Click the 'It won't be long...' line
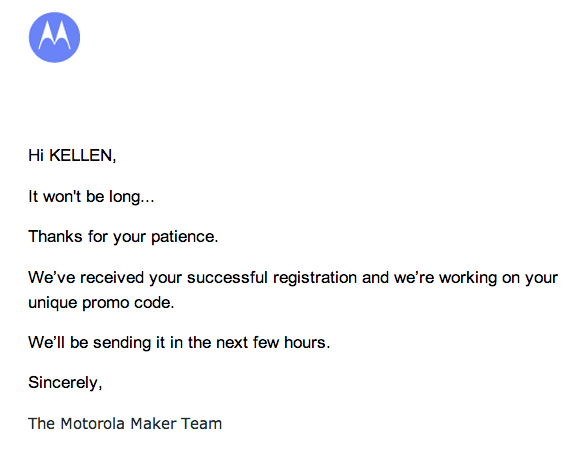 pos(91,197)
